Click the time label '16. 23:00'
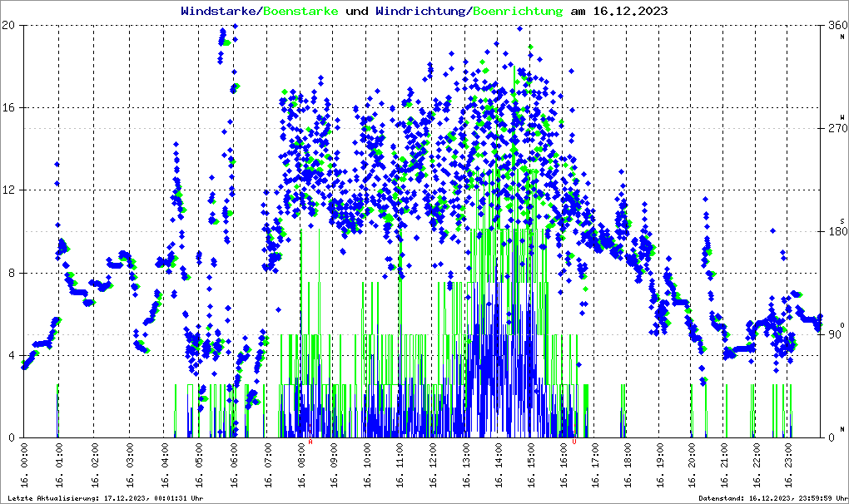 click(788, 465)
